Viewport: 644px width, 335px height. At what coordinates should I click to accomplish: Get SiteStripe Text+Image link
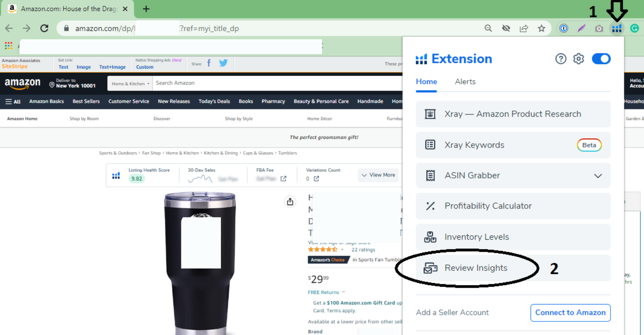[x=112, y=67]
